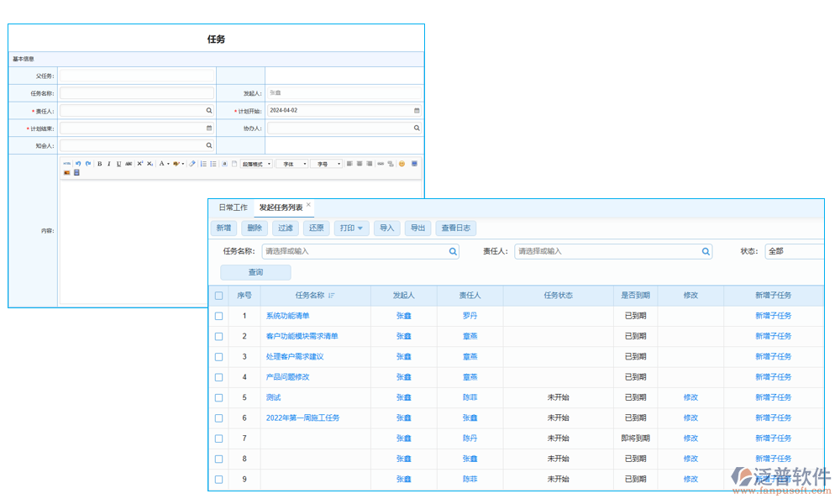Image resolution: width=840 pixels, height=504 pixels.
Task: Check the select-all checkbox in the table header
Action: tap(219, 296)
